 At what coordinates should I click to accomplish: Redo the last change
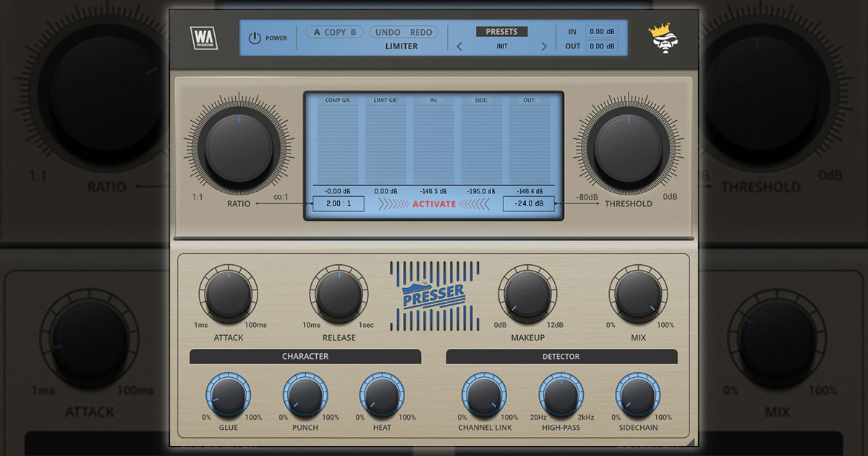click(421, 32)
